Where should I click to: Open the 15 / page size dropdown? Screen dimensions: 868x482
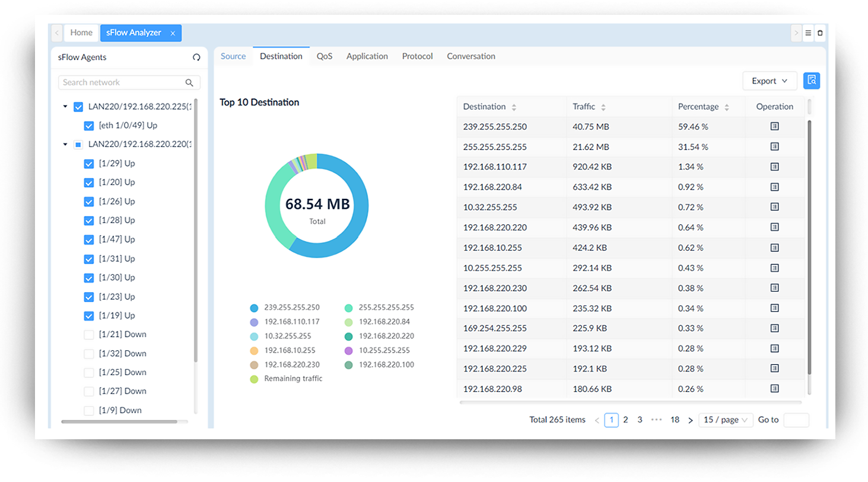pyautogui.click(x=726, y=420)
